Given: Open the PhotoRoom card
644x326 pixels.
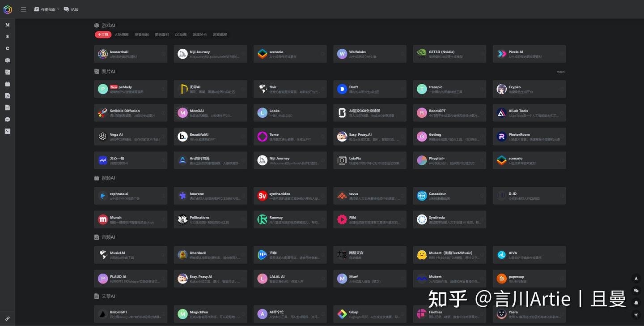Looking at the screenshot, I should click(x=529, y=137).
